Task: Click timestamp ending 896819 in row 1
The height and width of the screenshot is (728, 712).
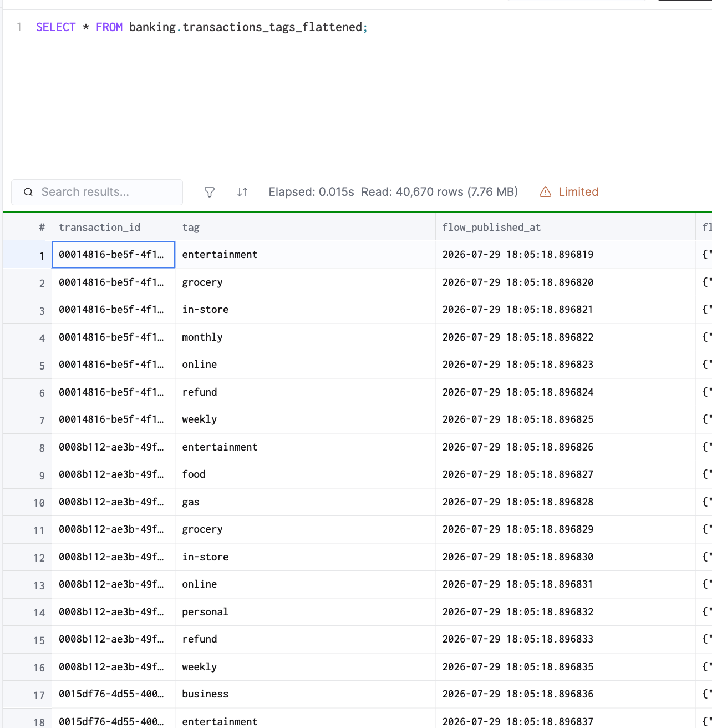Action: tap(518, 255)
